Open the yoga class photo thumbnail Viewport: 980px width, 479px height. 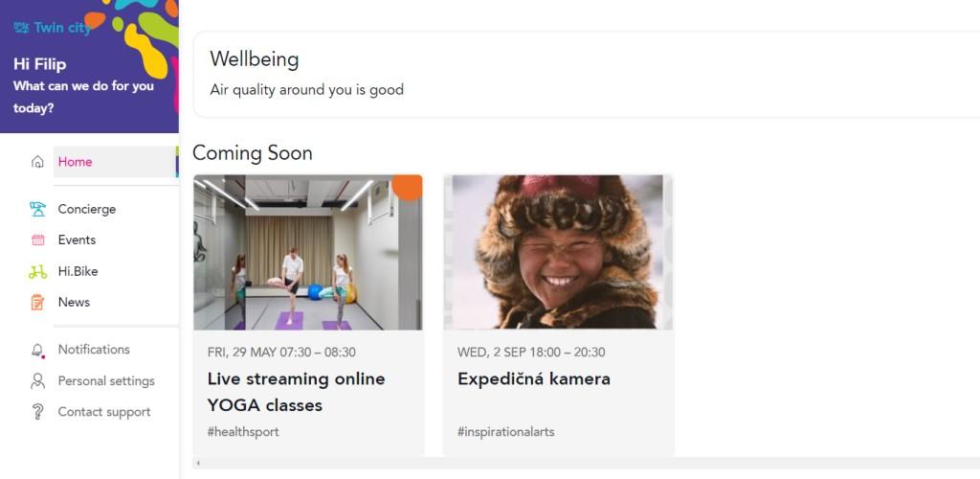point(308,252)
